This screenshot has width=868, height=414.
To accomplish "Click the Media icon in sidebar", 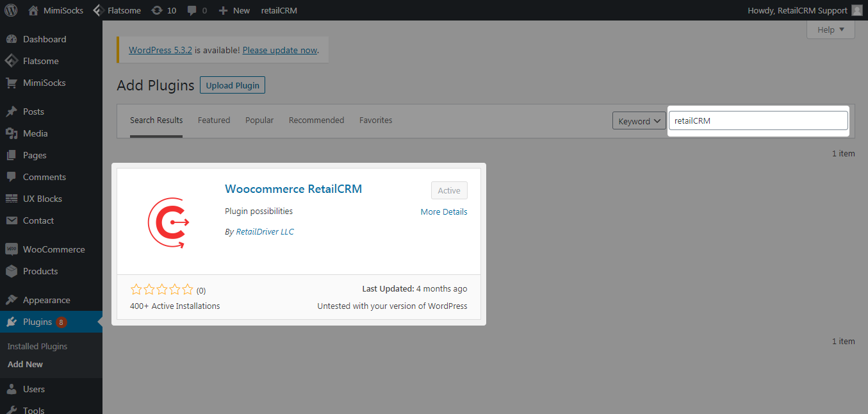I will (12, 133).
